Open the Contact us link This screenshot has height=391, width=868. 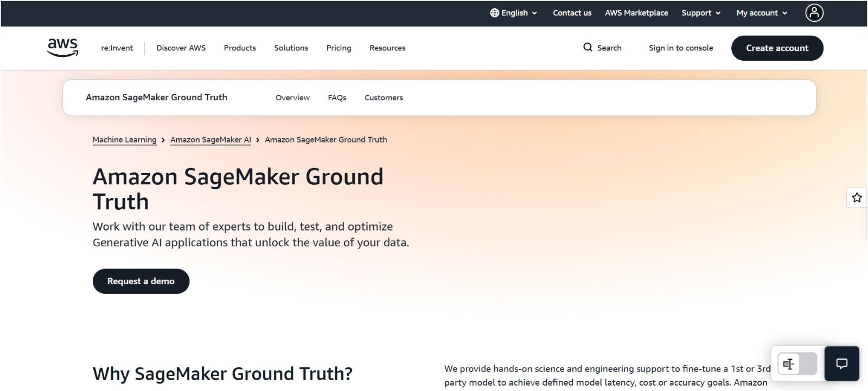[572, 13]
